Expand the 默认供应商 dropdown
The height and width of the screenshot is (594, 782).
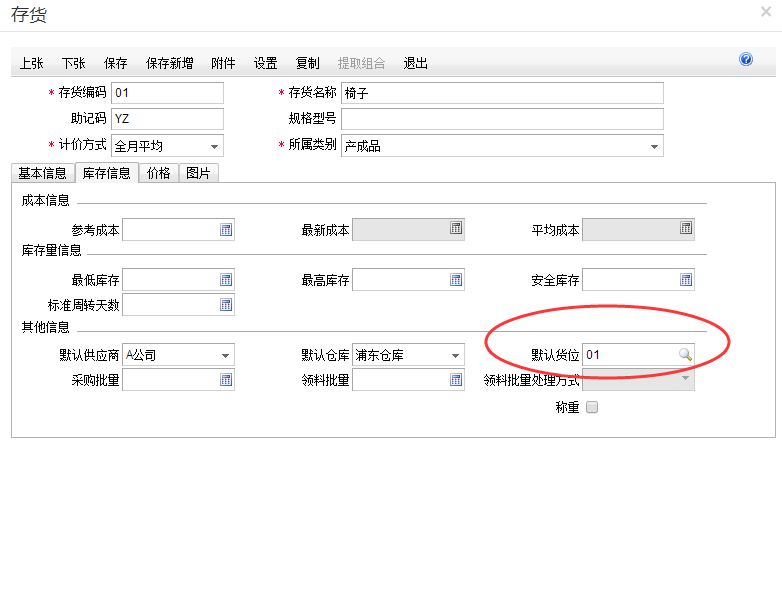[226, 355]
